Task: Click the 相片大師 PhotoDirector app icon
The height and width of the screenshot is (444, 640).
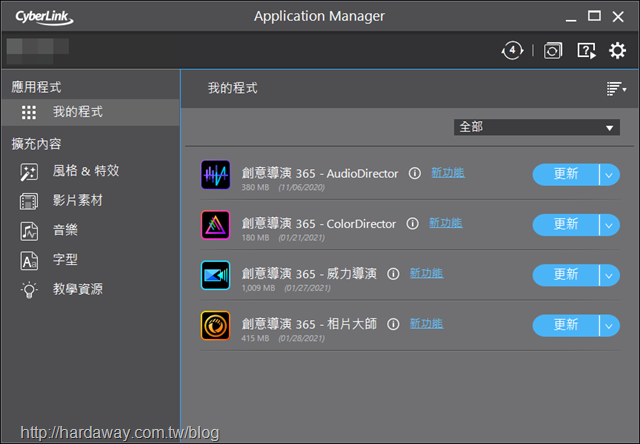Action: 216,326
